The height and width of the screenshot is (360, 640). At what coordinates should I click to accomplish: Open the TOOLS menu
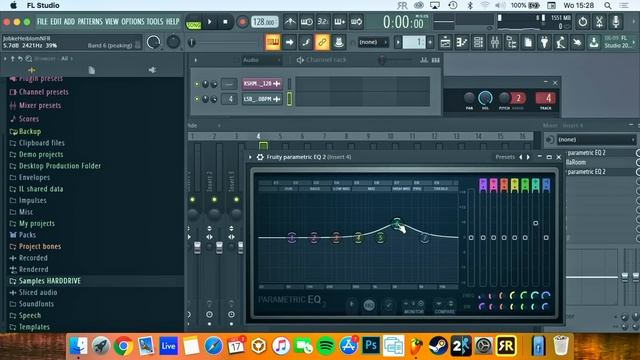tap(155, 22)
